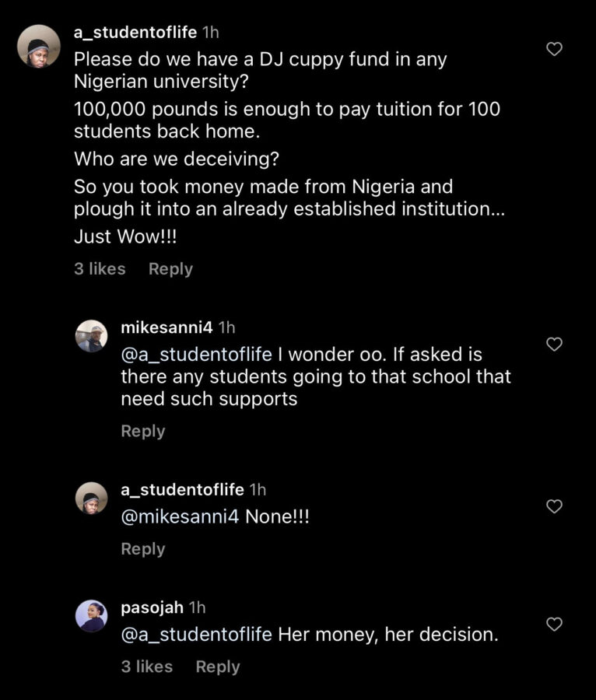Tap @a_studentoflife mention in mikesanni4's reply
Image resolution: width=596 pixels, height=700 pixels.
(197, 355)
